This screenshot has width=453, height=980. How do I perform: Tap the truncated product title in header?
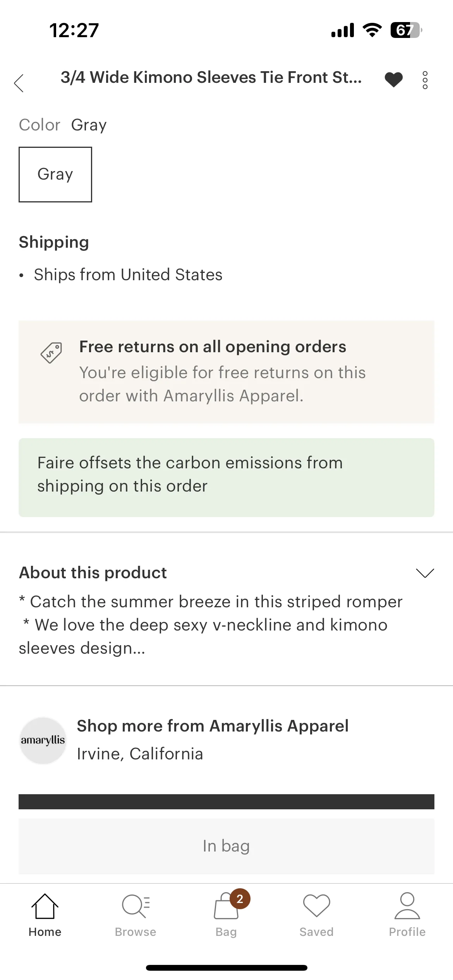[x=211, y=77]
